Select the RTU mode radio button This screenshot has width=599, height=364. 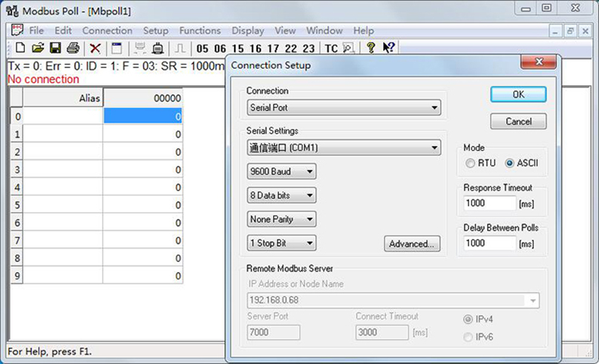(470, 163)
